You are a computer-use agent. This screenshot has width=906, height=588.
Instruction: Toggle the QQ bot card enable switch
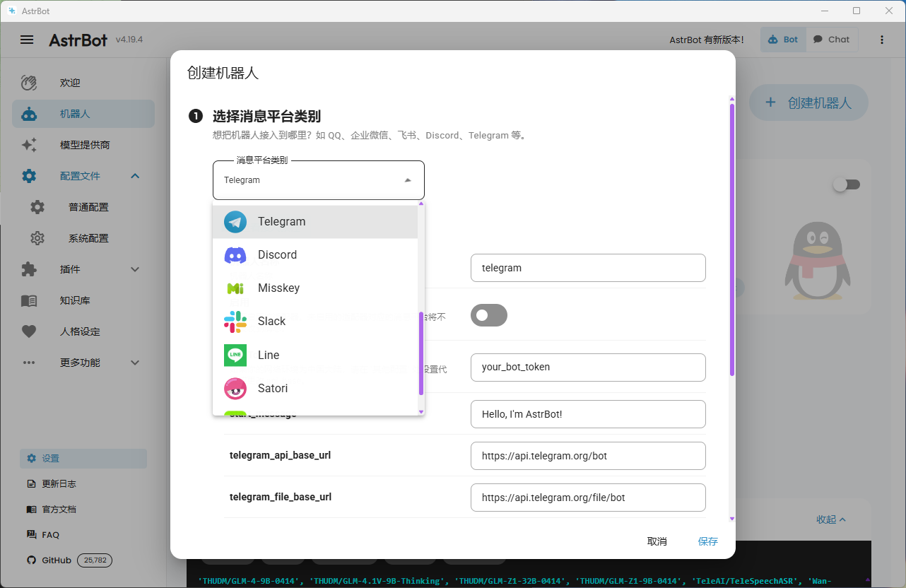pyautogui.click(x=846, y=184)
